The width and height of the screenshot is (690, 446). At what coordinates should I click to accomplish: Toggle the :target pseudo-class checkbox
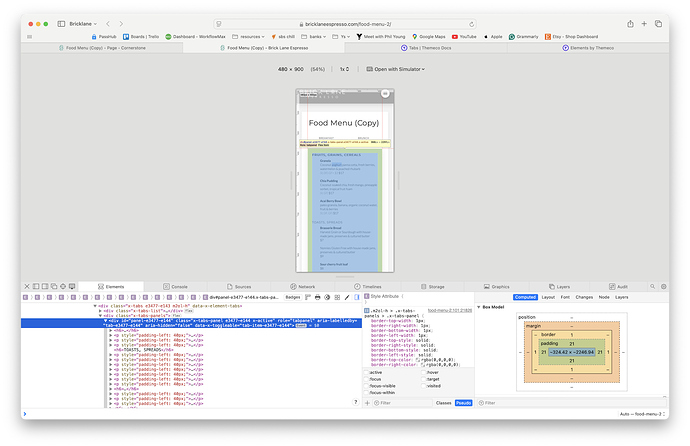click(x=423, y=379)
